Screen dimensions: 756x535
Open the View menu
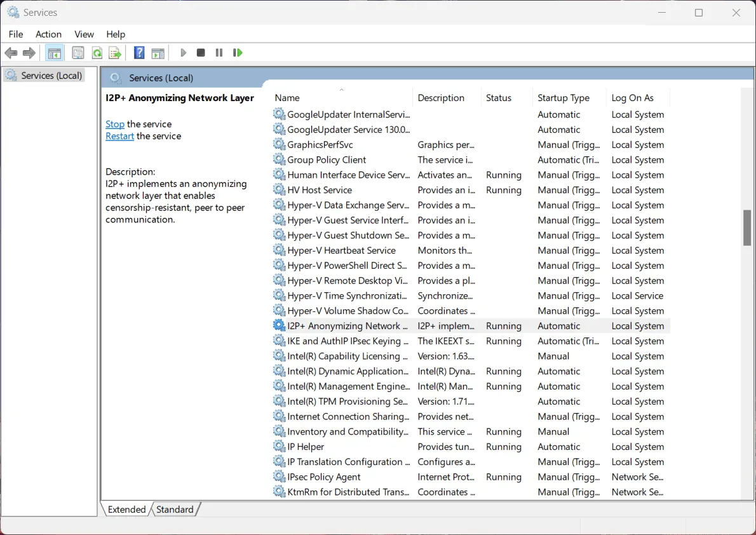point(84,34)
